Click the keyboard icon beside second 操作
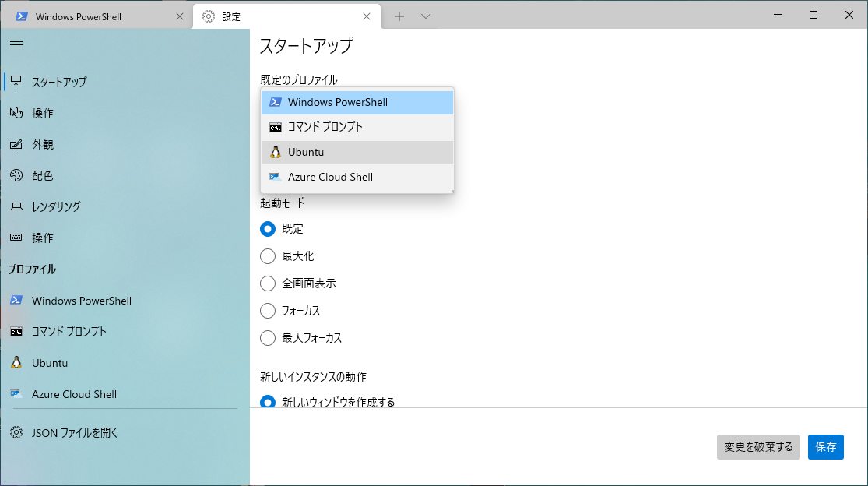Viewport: 868px width, 486px height. pyautogui.click(x=16, y=238)
